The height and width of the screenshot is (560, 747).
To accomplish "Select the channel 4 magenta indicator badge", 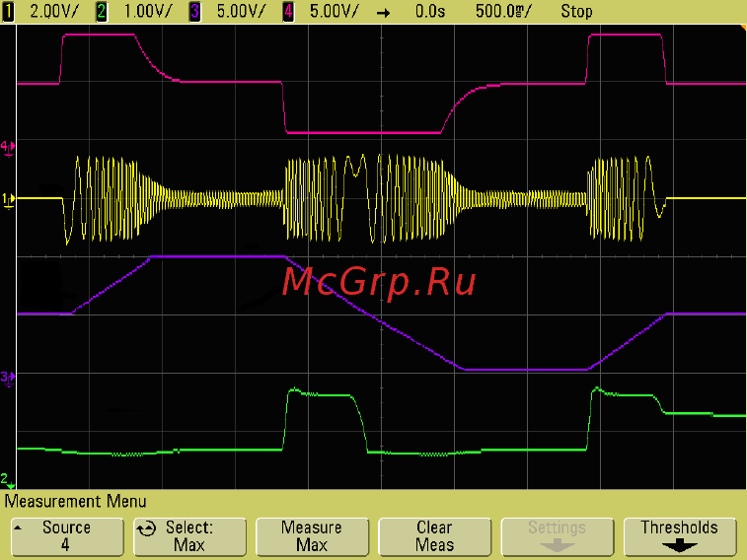I will pyautogui.click(x=288, y=12).
